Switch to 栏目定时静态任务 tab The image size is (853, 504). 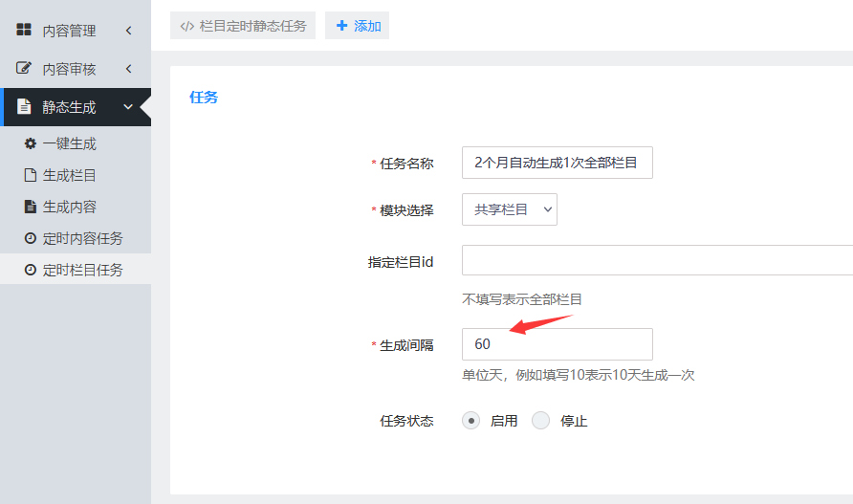point(243,26)
